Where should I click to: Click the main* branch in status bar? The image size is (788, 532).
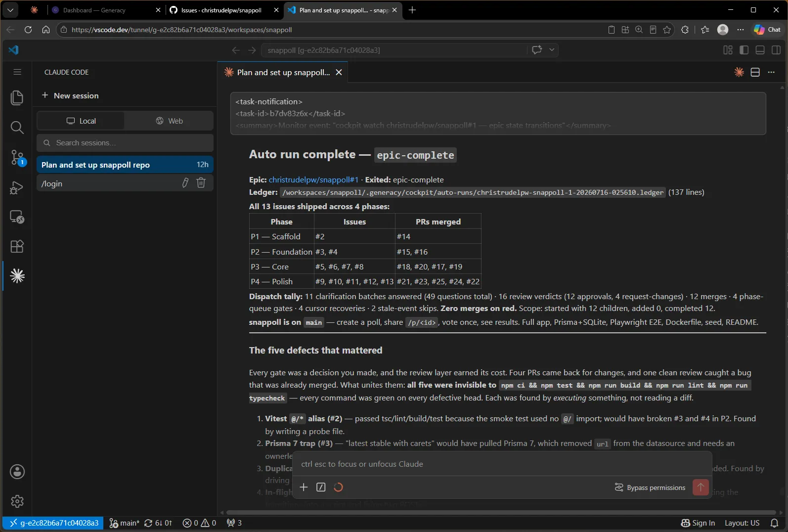pos(124,523)
